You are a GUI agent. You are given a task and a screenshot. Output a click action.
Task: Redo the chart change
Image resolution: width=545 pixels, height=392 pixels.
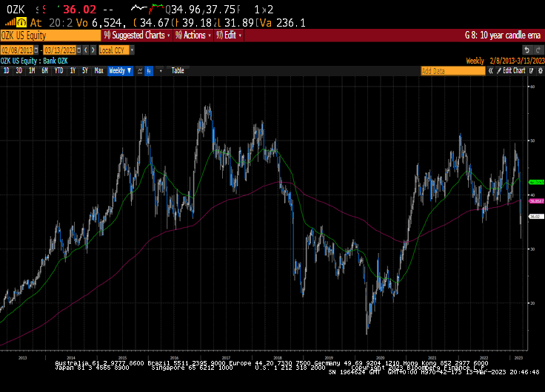tap(538, 50)
